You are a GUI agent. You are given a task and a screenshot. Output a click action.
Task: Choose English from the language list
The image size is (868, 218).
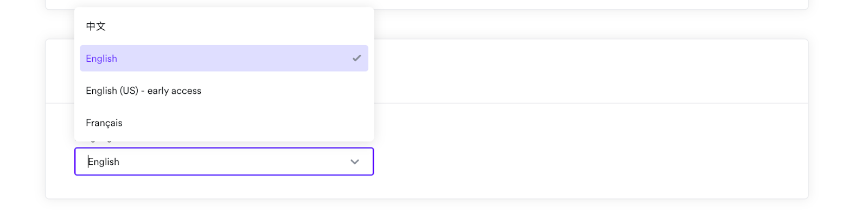point(224,59)
